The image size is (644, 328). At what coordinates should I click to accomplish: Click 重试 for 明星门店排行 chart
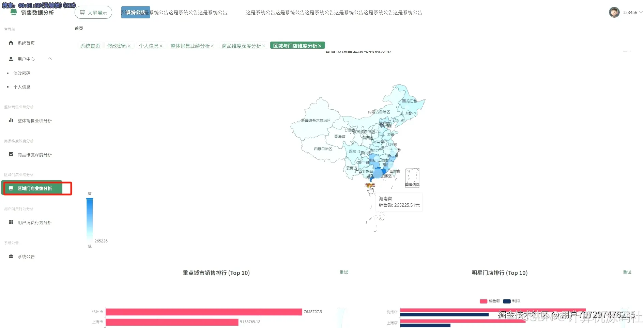(627, 272)
